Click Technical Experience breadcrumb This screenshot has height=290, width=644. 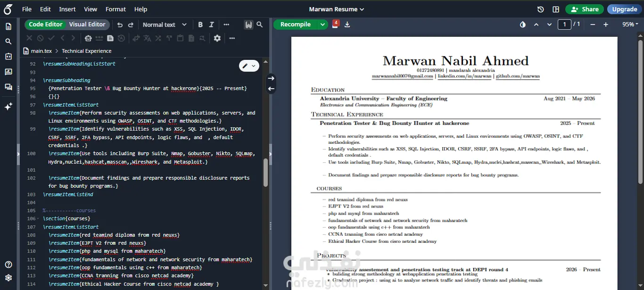pos(87,51)
